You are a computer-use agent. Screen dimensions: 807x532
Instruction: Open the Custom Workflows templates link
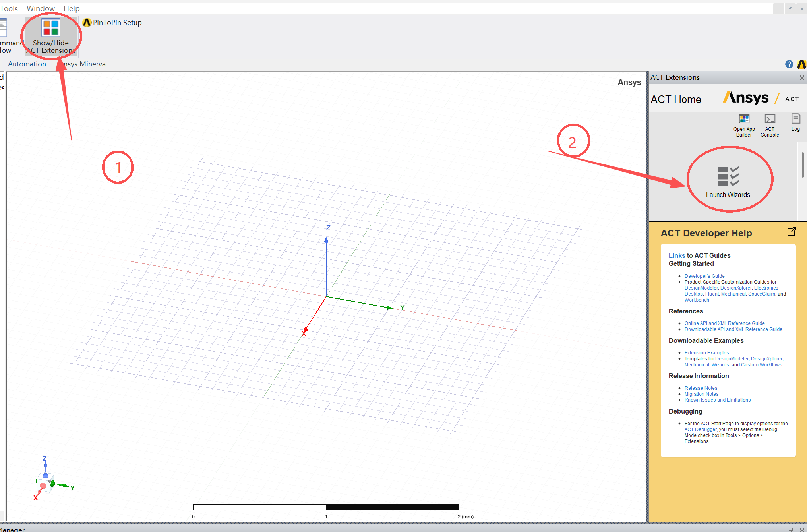761,365
